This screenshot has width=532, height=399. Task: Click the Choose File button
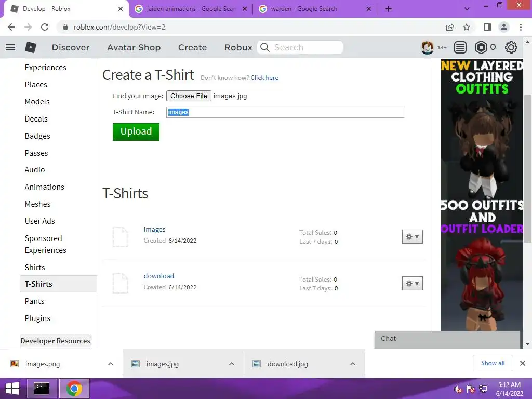coord(189,96)
